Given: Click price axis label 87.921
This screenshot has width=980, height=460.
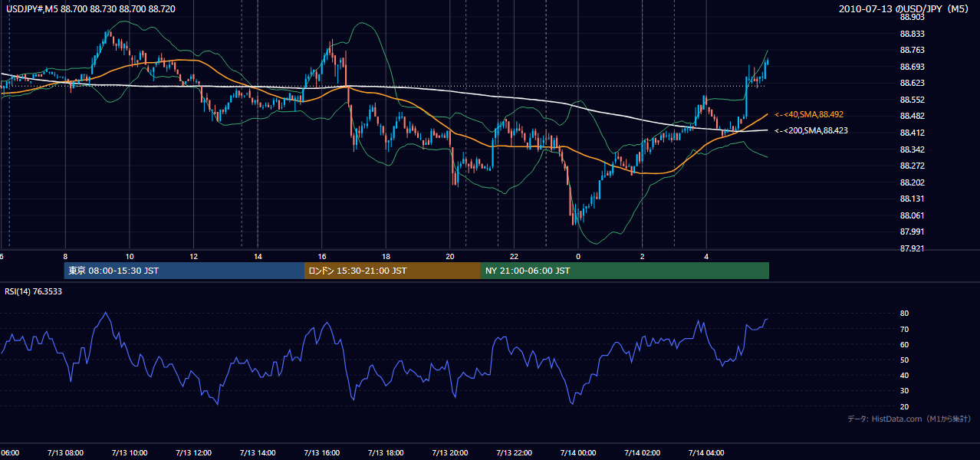Looking at the screenshot, I should pyautogui.click(x=912, y=248).
